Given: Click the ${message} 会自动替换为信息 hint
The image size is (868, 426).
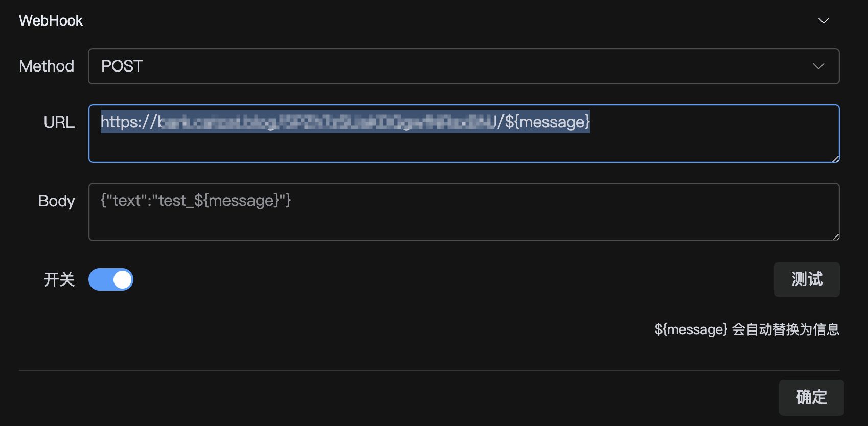Looking at the screenshot, I should [x=747, y=329].
